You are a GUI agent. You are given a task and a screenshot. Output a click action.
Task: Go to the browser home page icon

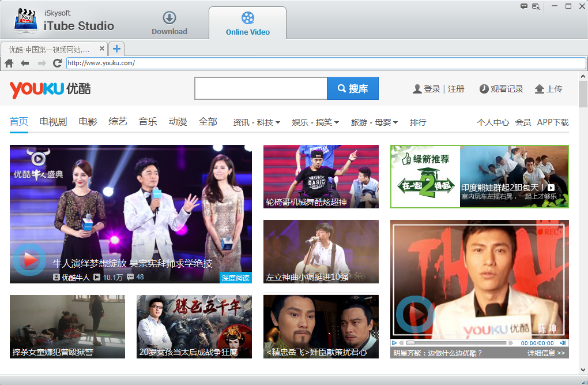[x=9, y=63]
